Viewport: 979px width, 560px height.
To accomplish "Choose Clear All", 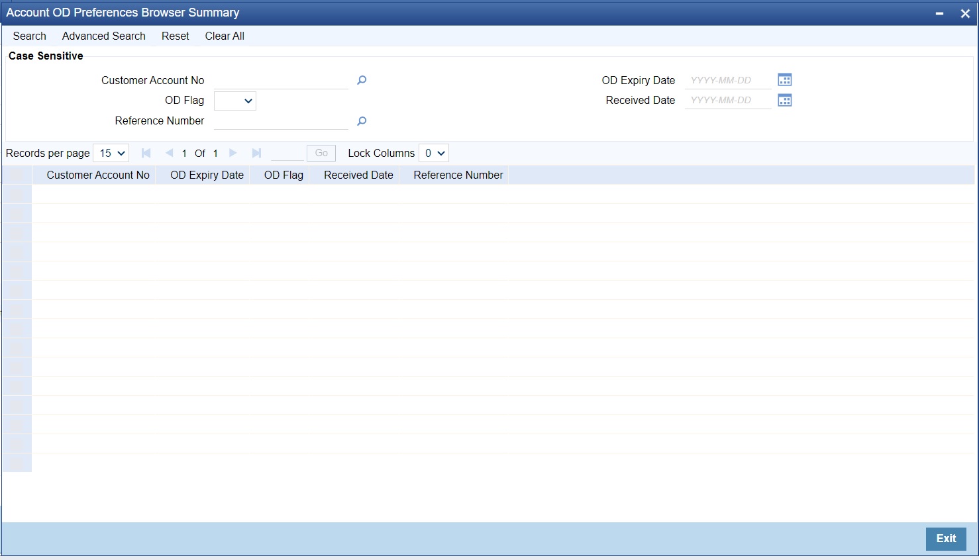I will 225,36.
